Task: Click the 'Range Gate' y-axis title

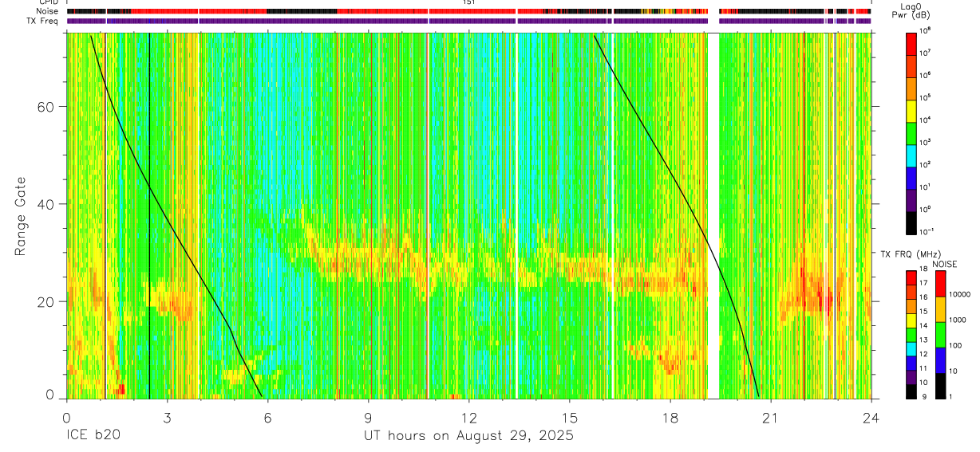Action: click(x=22, y=217)
